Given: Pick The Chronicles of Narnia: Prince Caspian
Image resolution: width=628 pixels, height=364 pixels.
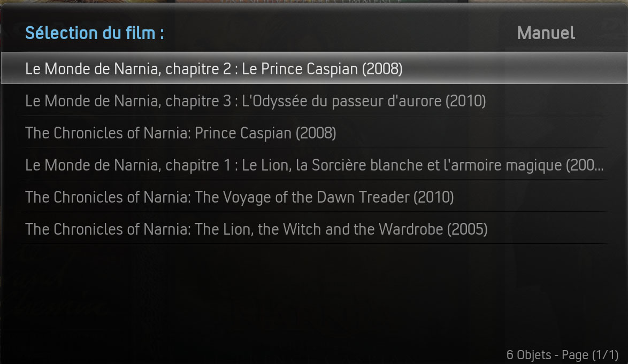Looking at the screenshot, I should click(x=181, y=133).
